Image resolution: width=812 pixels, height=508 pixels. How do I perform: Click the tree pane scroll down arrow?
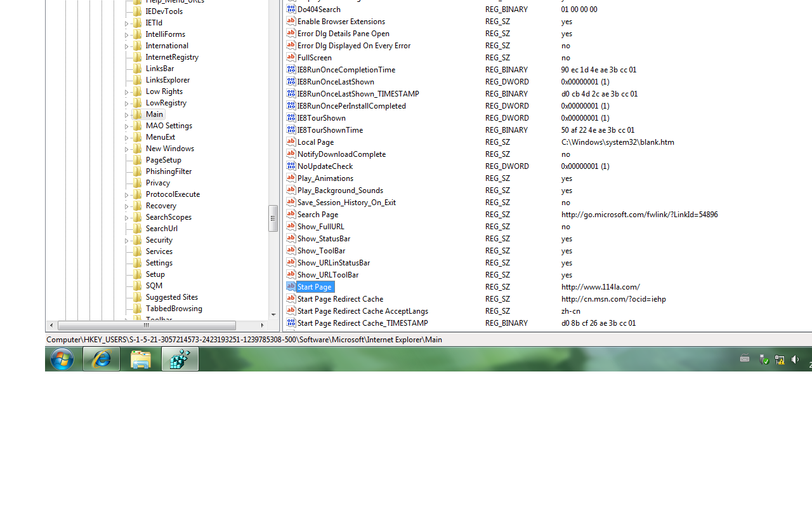click(x=273, y=315)
